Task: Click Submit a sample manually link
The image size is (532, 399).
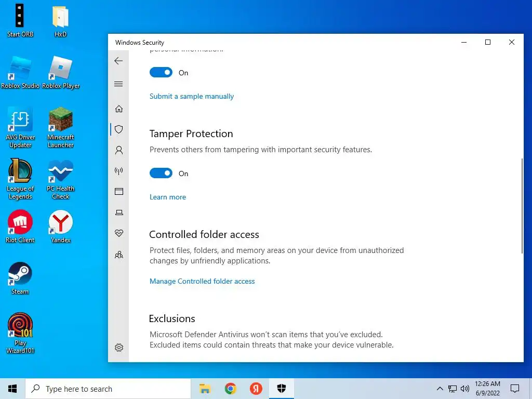Action: coord(192,96)
